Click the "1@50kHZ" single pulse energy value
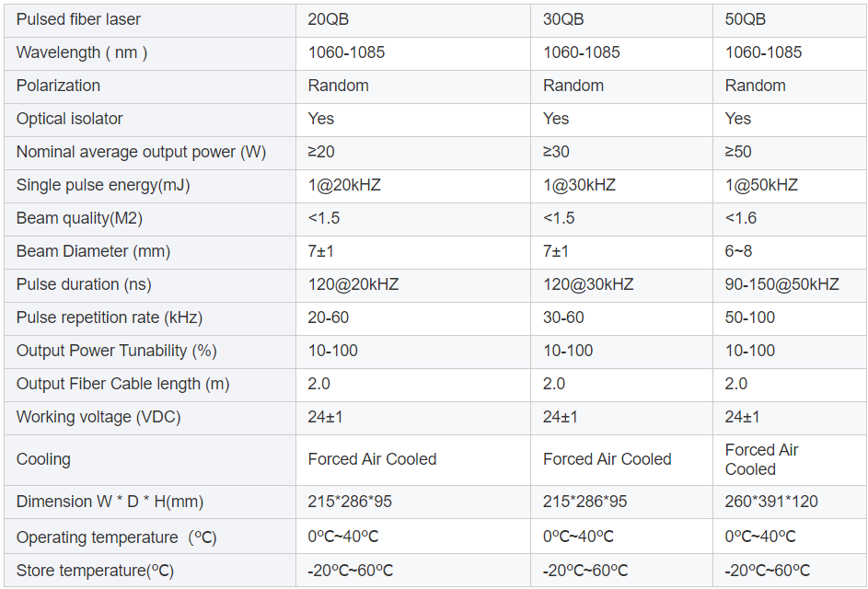 coord(761,185)
